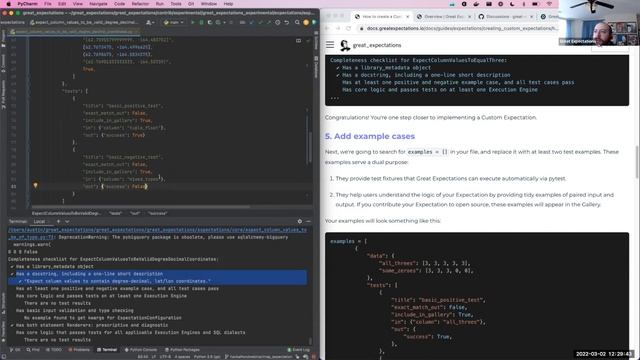Image resolution: width=640 pixels, height=360 pixels.
Task: Click the reader mode icon in editor corner
Action: 298,40
